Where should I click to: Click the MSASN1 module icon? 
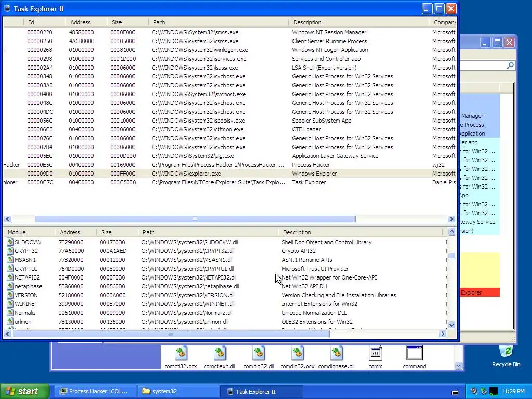pyautogui.click(x=10, y=260)
